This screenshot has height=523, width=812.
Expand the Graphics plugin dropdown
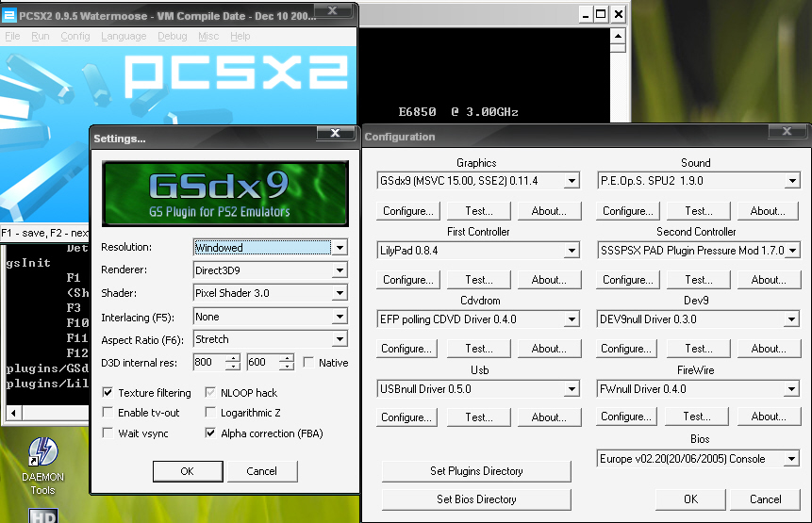tap(572, 181)
